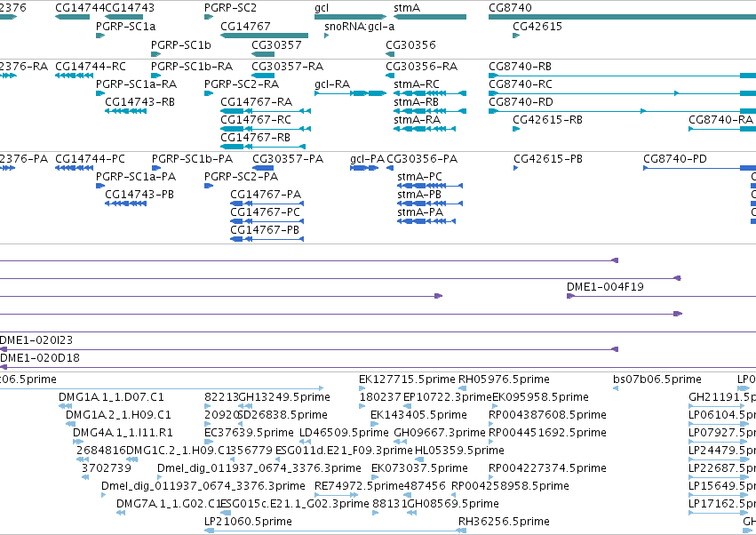
Task: Click the stmA-PA protein glyph
Action: click(x=426, y=221)
